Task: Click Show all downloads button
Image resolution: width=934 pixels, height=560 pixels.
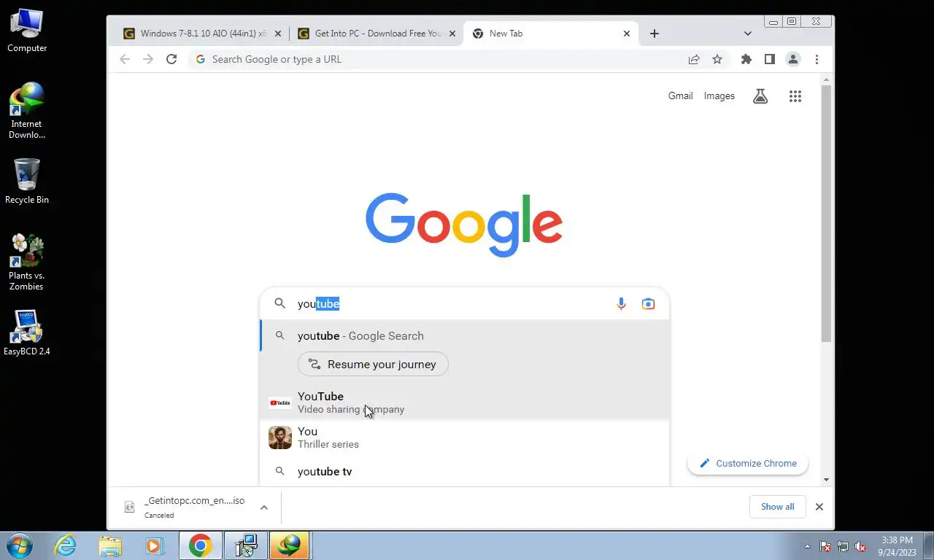Action: point(777,507)
